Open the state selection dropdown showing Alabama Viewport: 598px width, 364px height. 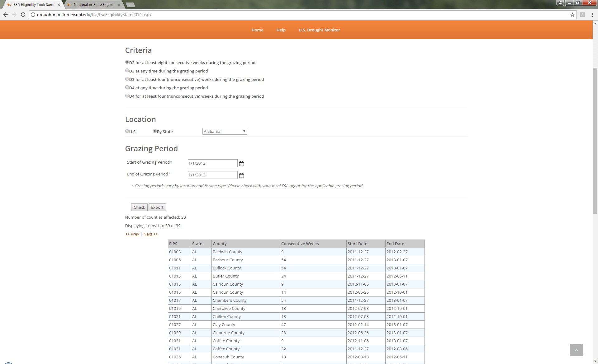[224, 131]
